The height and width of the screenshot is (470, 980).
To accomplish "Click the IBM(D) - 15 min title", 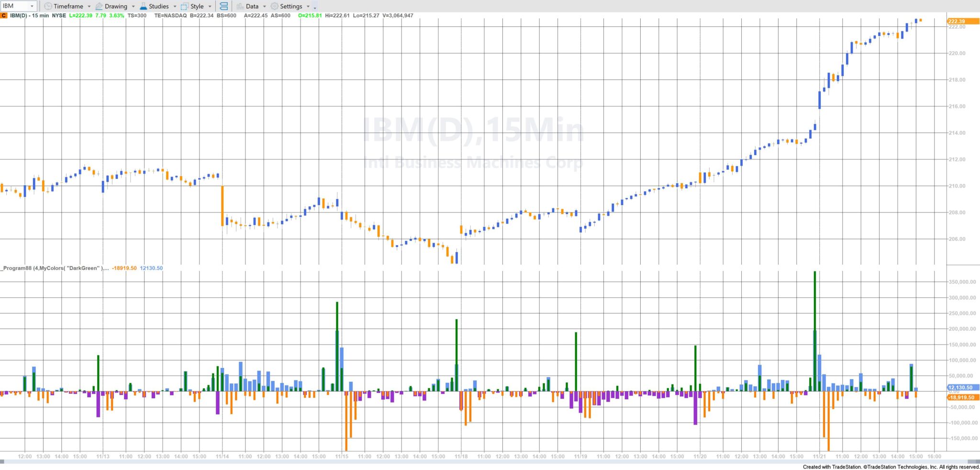I will 29,15.
